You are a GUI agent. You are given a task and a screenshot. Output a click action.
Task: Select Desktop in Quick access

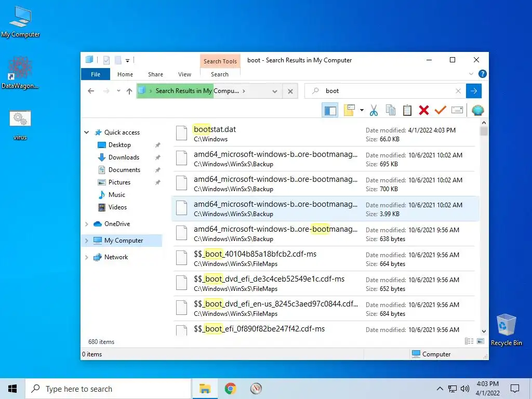click(x=119, y=145)
